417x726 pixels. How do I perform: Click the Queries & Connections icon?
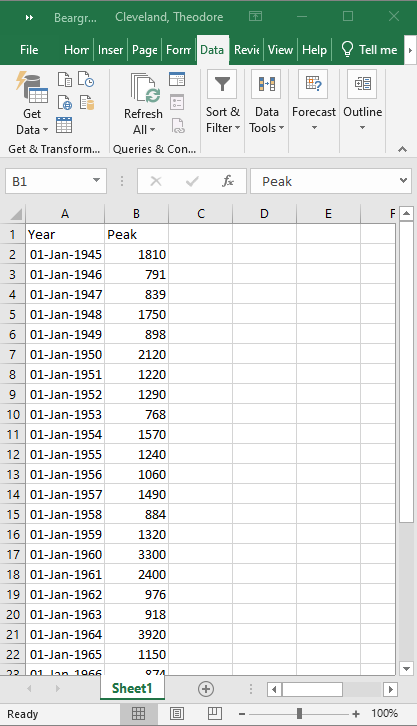(177, 79)
